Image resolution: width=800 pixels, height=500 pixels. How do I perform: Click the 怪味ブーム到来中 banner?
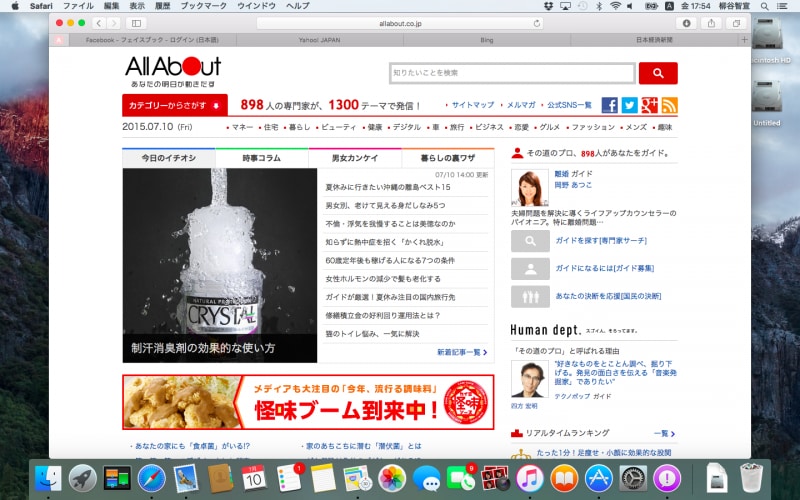[x=308, y=402]
